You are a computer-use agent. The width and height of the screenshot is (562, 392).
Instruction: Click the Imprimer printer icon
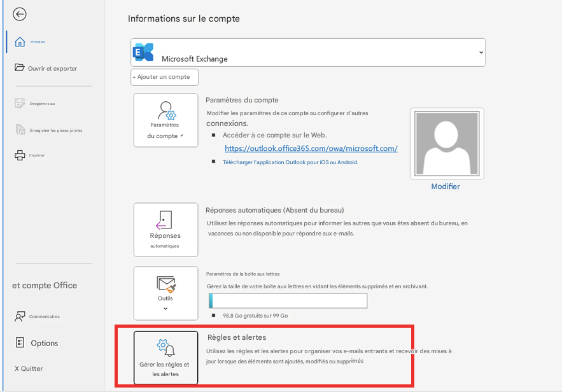19,155
